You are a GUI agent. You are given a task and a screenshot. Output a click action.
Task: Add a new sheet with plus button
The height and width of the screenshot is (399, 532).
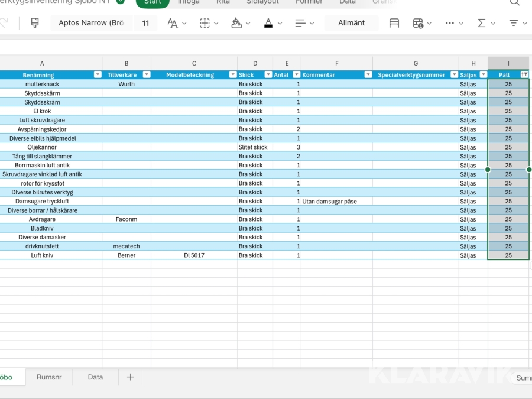coord(131,377)
